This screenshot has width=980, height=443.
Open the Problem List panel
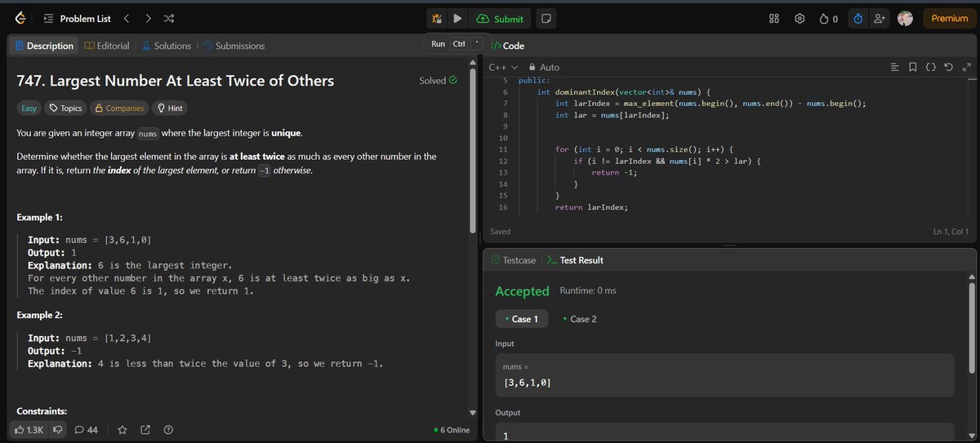click(78, 18)
